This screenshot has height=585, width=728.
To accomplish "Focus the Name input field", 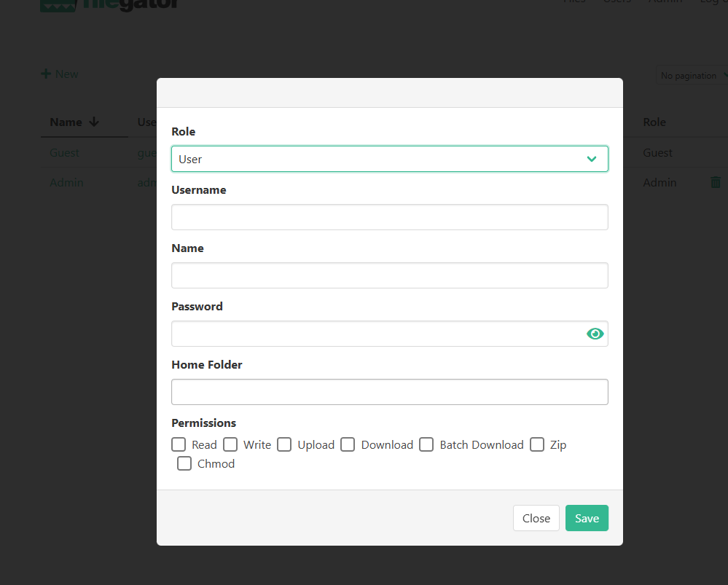I will [390, 275].
